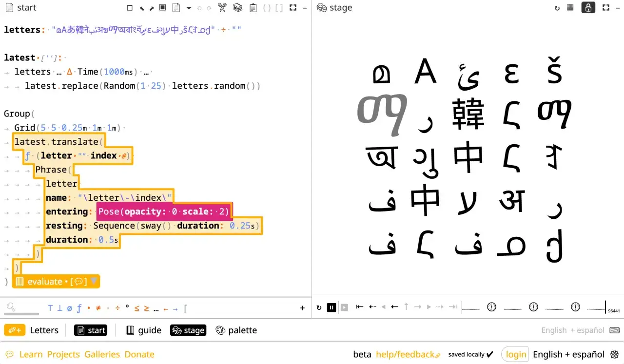The width and height of the screenshot is (624, 364).
Task: Reset evaluation in the timeline controls
Action: pos(319,307)
